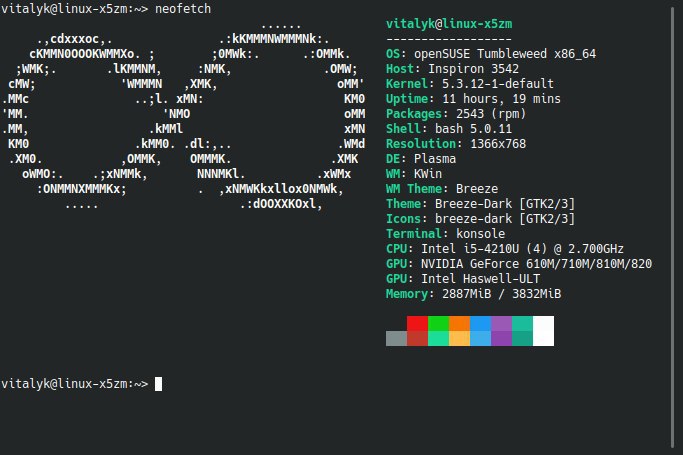683x455 pixels.
Task: Click the WM: KWin line
Action: (414, 174)
